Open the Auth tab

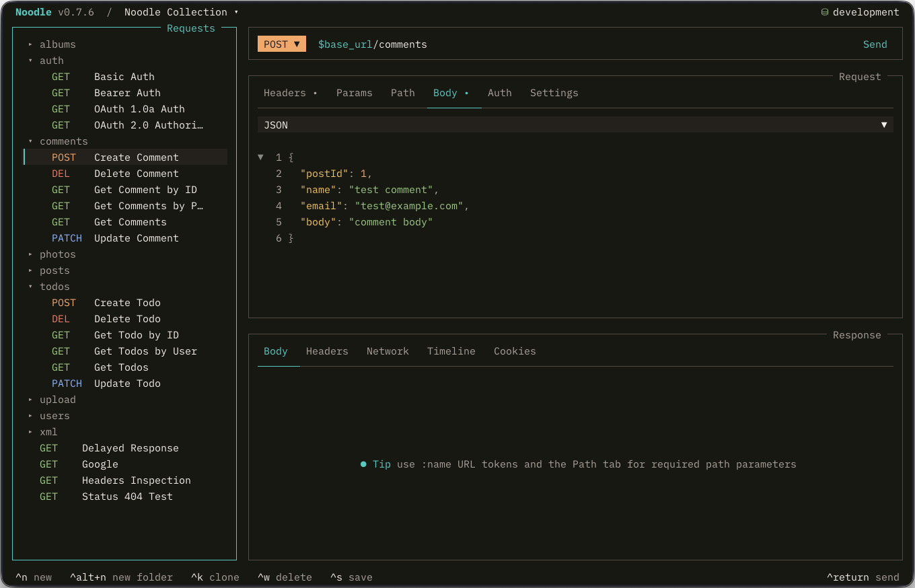[500, 93]
